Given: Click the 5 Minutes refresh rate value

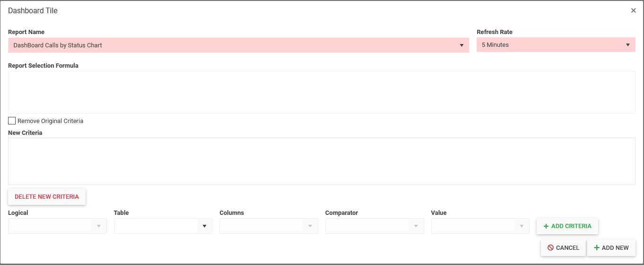Looking at the screenshot, I should pos(495,45).
